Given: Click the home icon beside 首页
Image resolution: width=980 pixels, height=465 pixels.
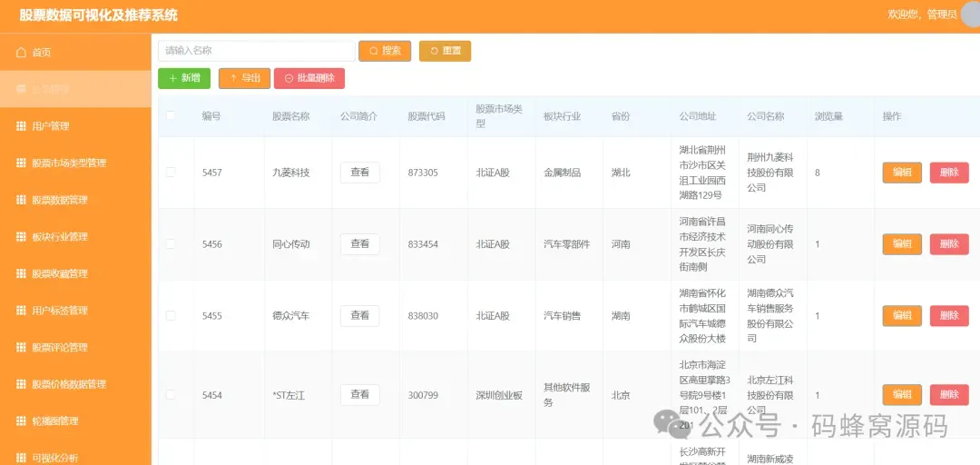Looking at the screenshot, I should point(21,52).
